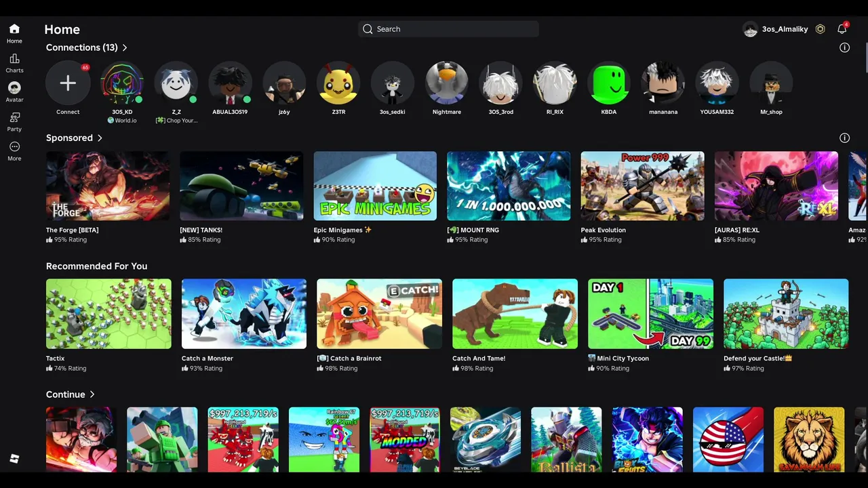This screenshot has height=488, width=868.
Task: Open 3os_Almaliky profile avatar
Action: point(750,29)
